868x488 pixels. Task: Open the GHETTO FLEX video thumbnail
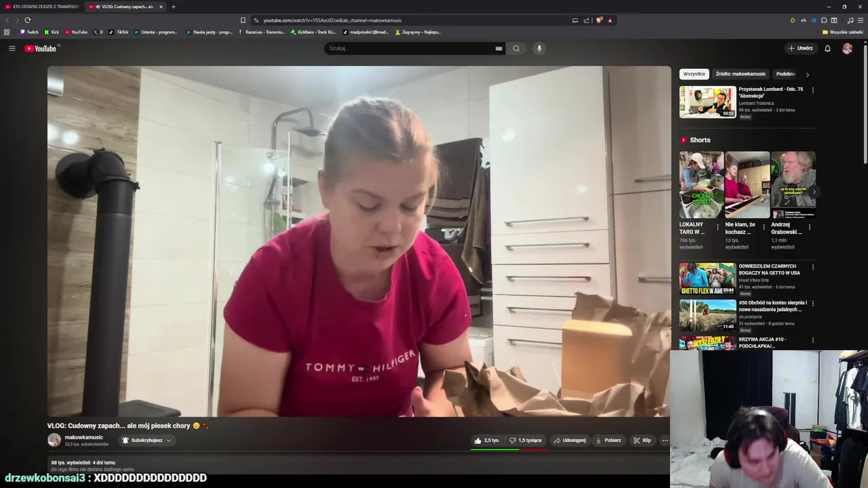708,279
